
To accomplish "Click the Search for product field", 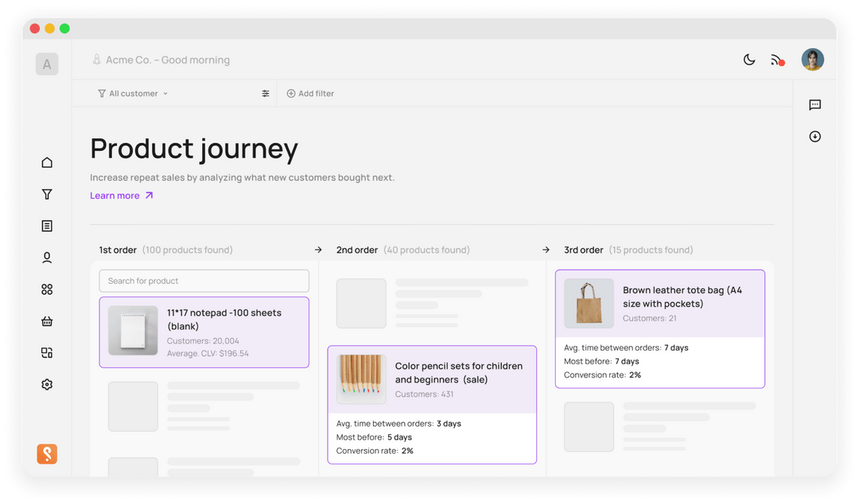I will 204,281.
